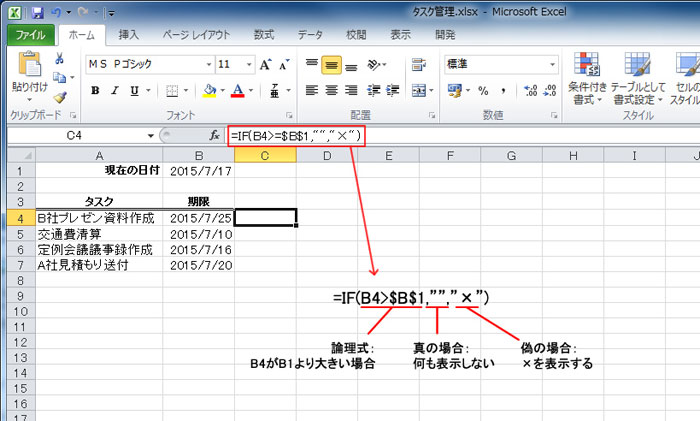Viewport: 700px width, 421px height.
Task: Toggle bold formatting
Action: [96, 90]
